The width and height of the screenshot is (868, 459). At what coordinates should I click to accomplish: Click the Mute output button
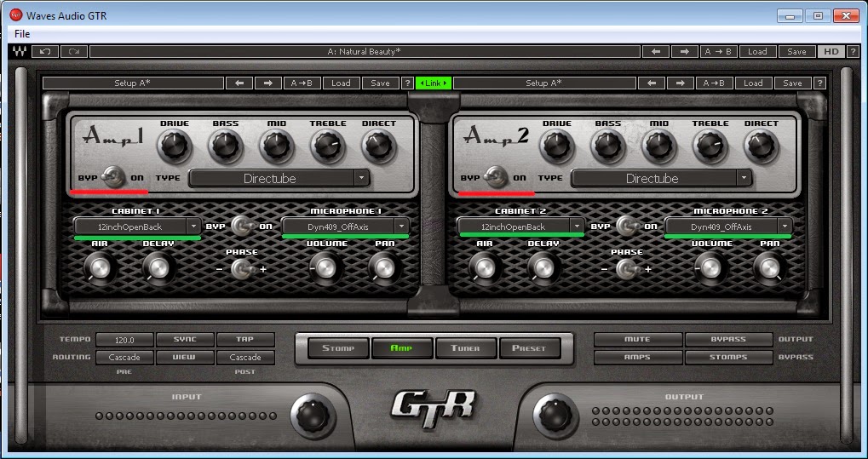pyautogui.click(x=638, y=339)
